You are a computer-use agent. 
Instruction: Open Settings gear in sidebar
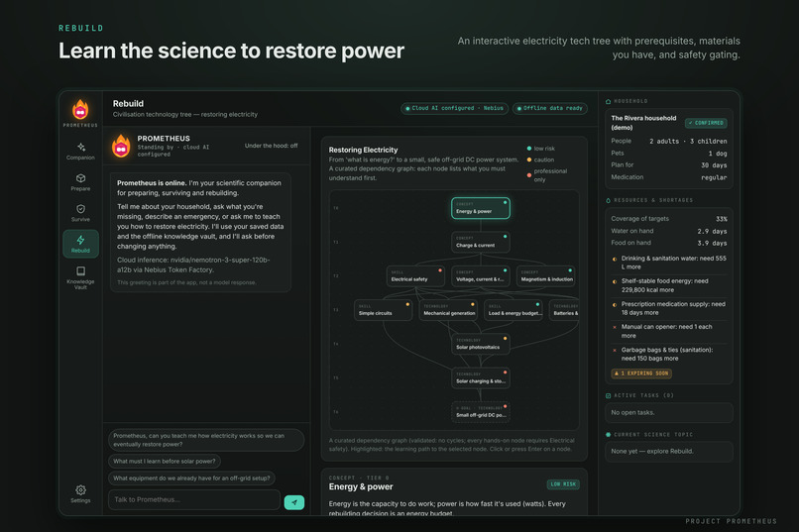pos(80,493)
